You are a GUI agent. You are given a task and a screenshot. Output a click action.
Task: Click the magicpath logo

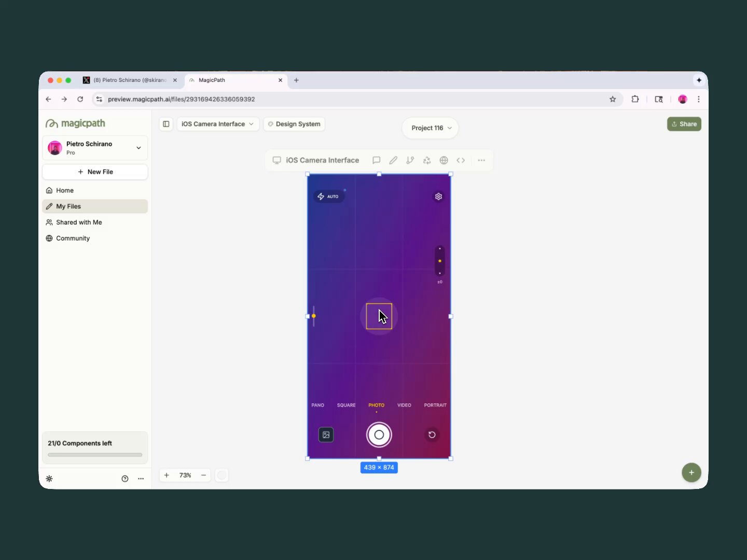76,123
